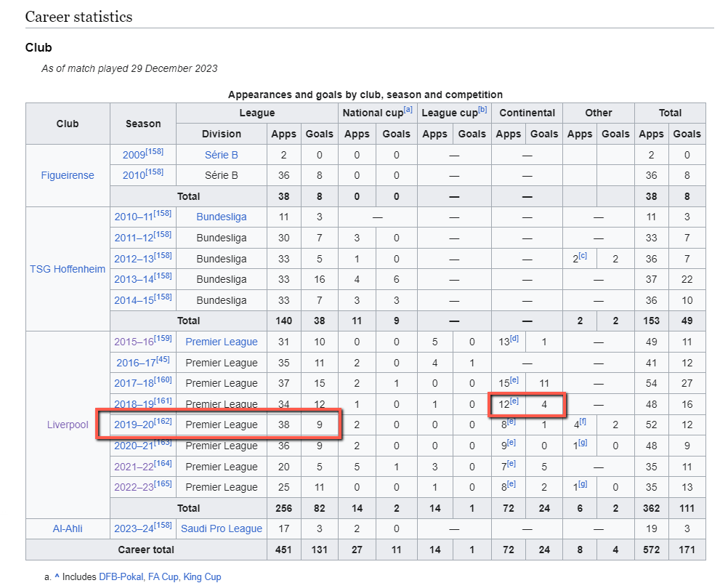Open the 2013–14 season link
Image resolution: width=728 pixels, height=583 pixels.
[x=134, y=279]
